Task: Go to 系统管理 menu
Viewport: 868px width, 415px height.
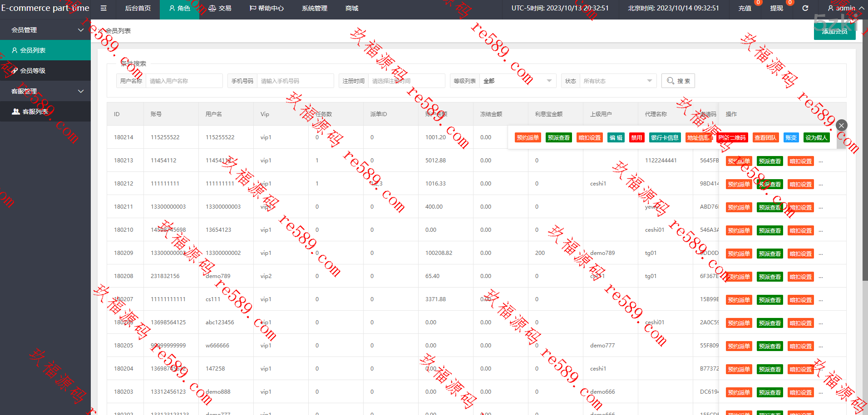Action: (315, 8)
